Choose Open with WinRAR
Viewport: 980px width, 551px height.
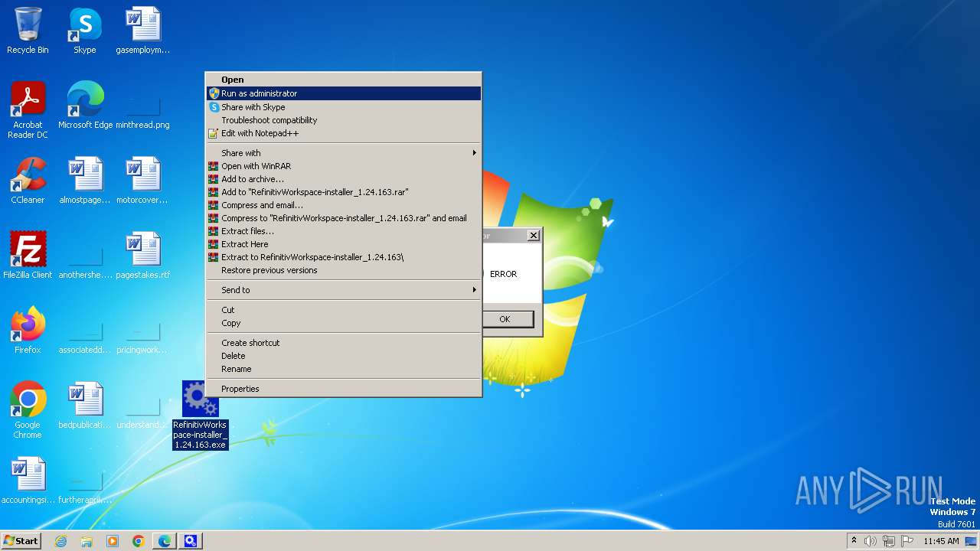(344, 166)
